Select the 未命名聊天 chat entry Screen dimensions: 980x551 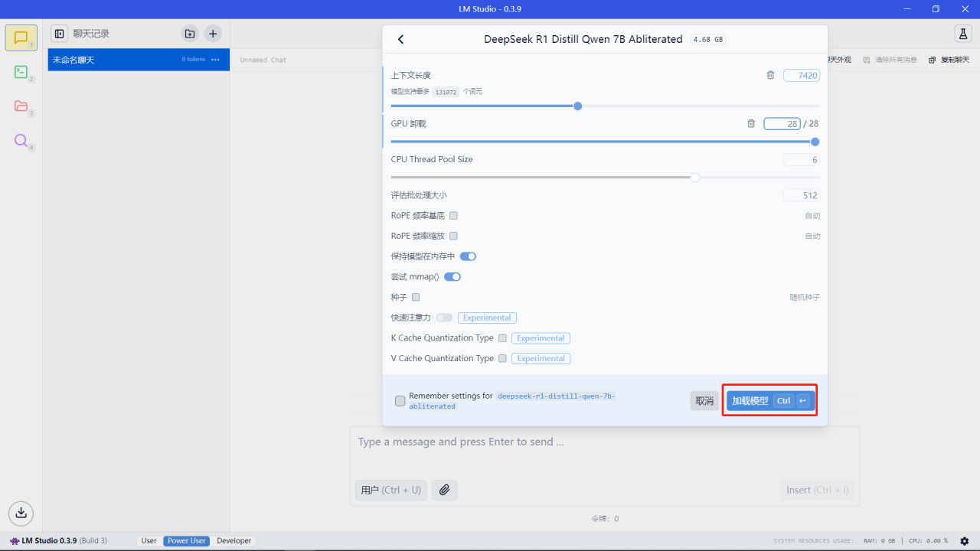click(x=139, y=60)
